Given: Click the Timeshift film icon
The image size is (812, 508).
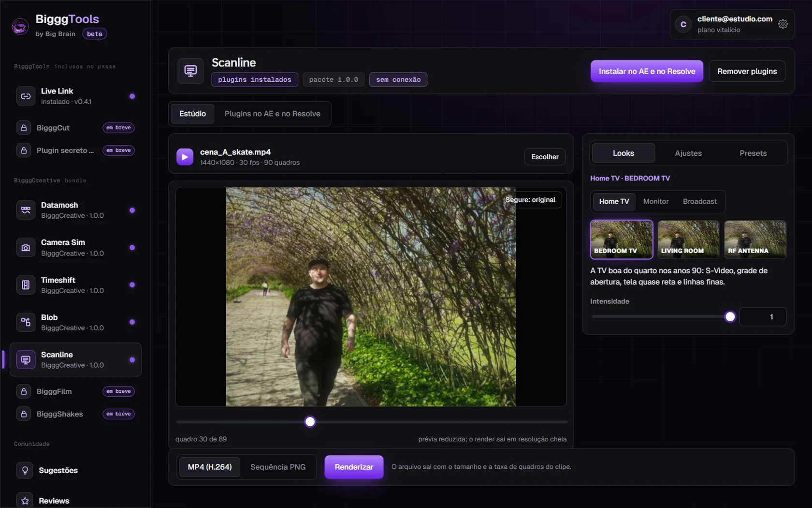Looking at the screenshot, I should (x=26, y=285).
